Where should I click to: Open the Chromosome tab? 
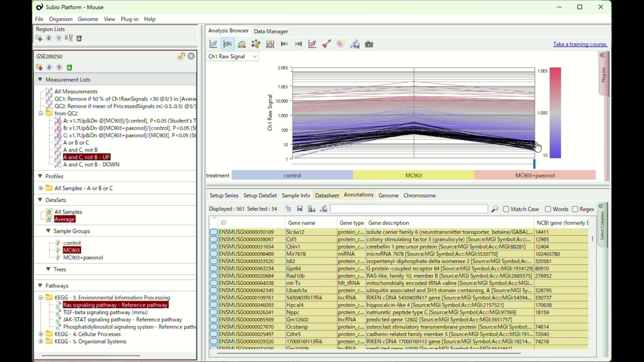click(x=419, y=196)
